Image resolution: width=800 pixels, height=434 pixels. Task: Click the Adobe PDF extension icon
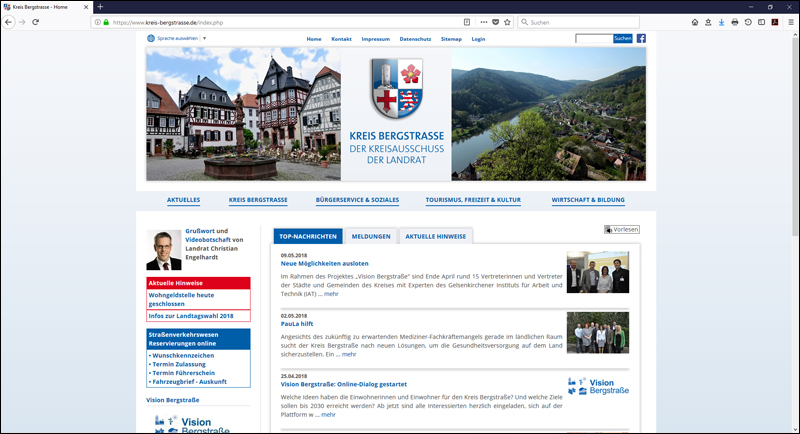(x=774, y=22)
